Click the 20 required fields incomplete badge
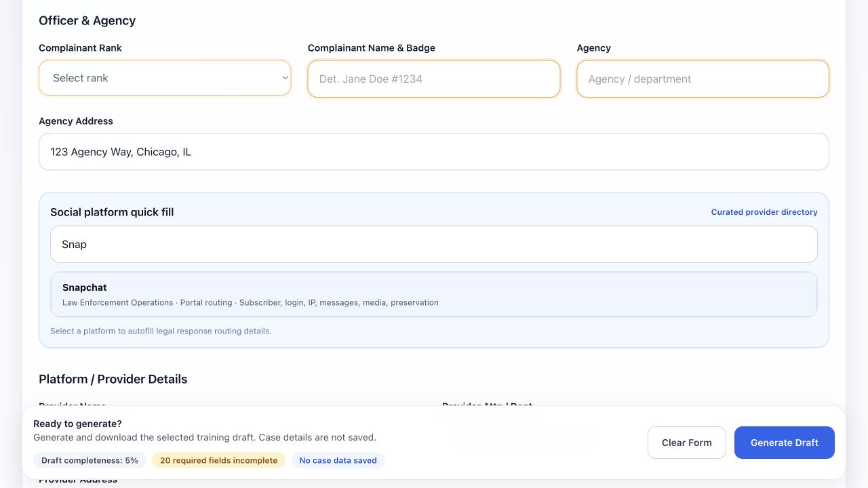868x488 pixels. click(x=219, y=460)
